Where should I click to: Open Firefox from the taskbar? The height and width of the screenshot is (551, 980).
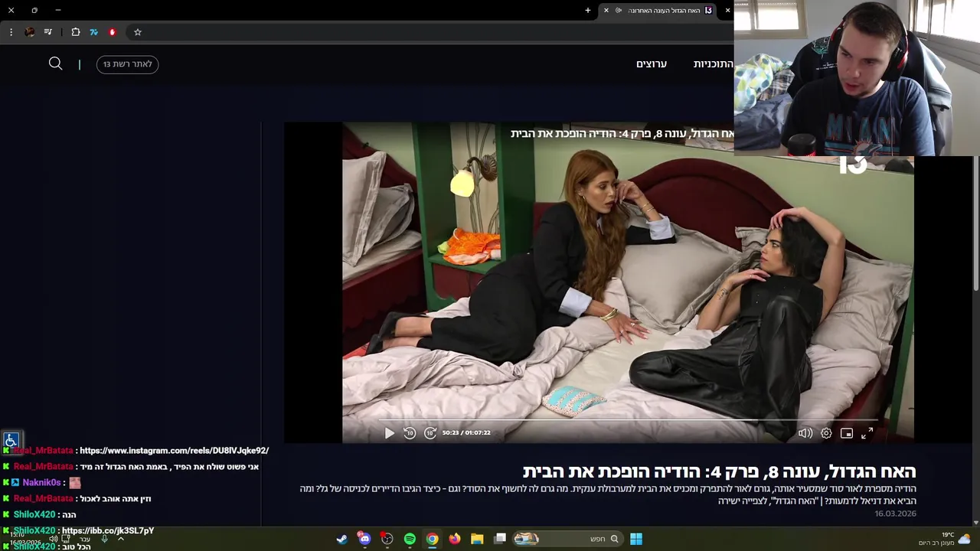click(455, 539)
